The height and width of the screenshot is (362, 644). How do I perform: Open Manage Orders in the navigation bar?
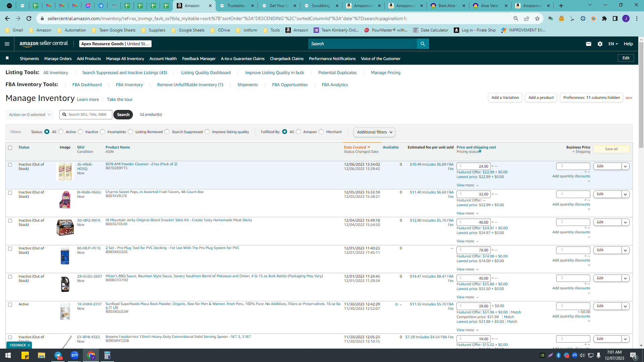tap(58, 59)
